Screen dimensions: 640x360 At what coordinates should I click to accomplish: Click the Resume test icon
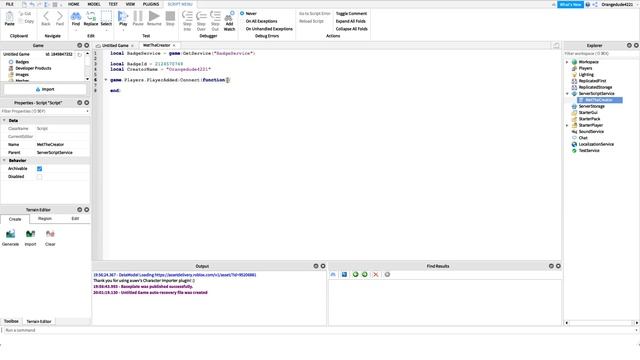[x=154, y=16]
